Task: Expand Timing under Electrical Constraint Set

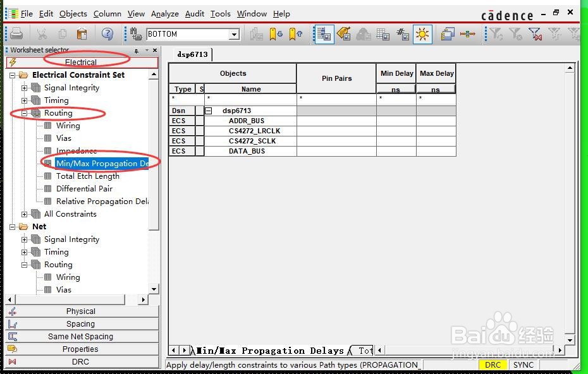Action: click(x=25, y=100)
